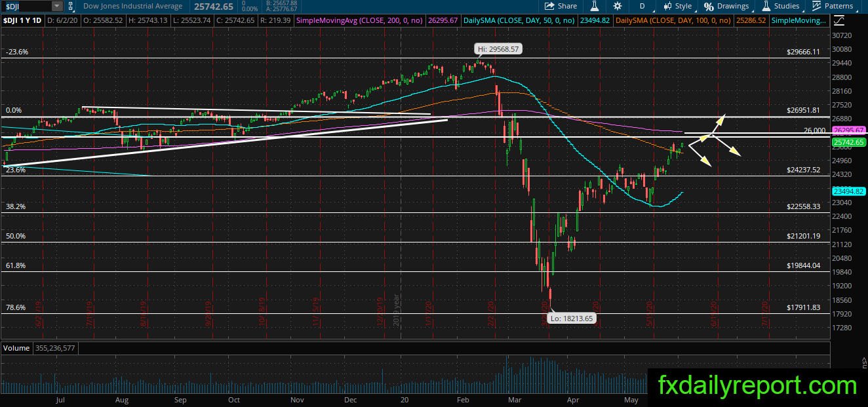
Task: Click the 25286.52 study value in the header
Action: pos(752,21)
